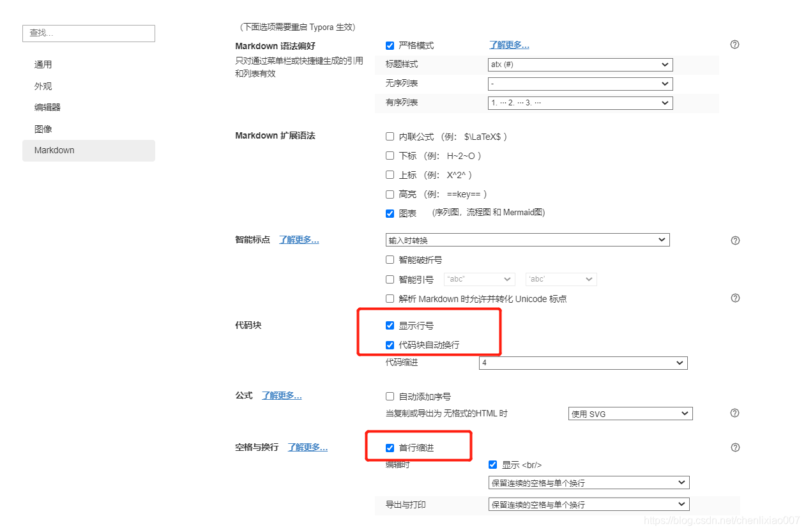806x532 pixels.
Task: Uncheck the 图表 diagrams option
Action: tap(390, 213)
